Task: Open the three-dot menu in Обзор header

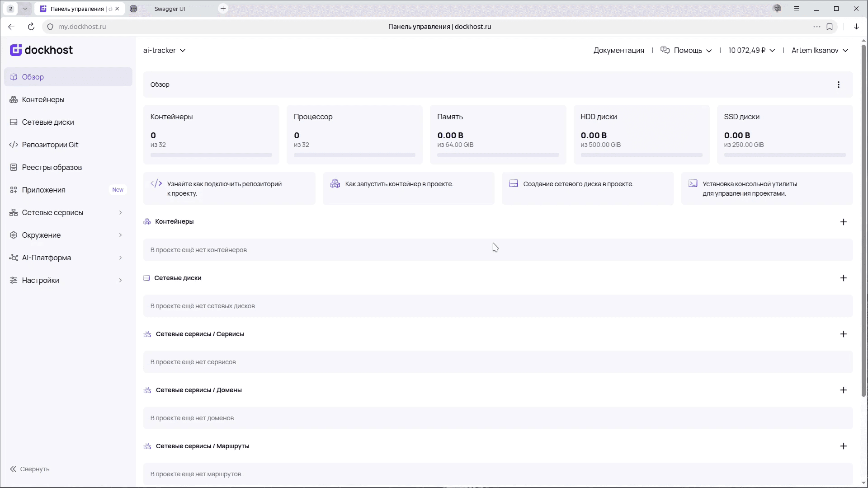Action: coord(839,84)
